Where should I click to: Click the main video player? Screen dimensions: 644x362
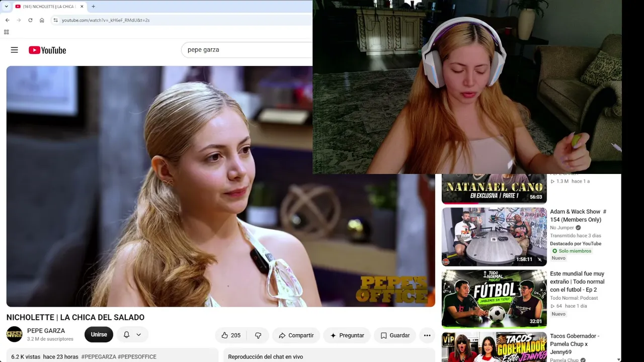(221, 187)
